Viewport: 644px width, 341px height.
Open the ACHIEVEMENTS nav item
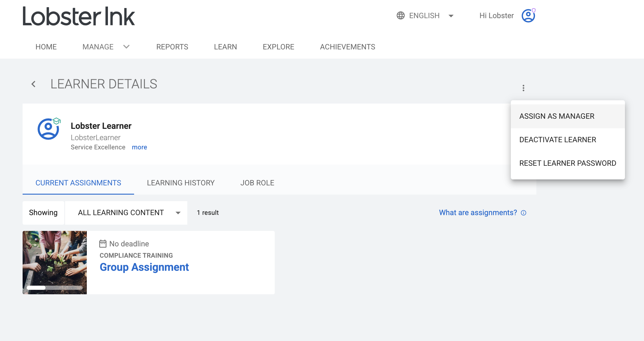point(348,47)
